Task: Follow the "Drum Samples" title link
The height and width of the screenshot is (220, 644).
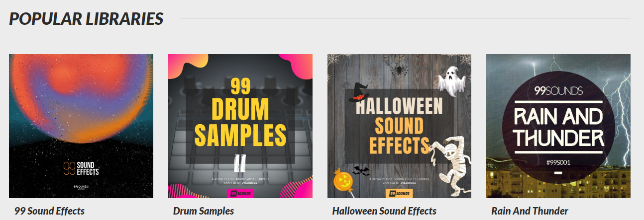Action: [204, 211]
